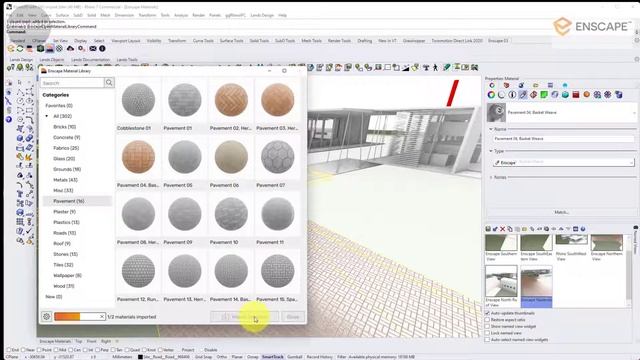Click the black layer color swatch in status bar
The image size is (640, 360).
coord(140,357)
